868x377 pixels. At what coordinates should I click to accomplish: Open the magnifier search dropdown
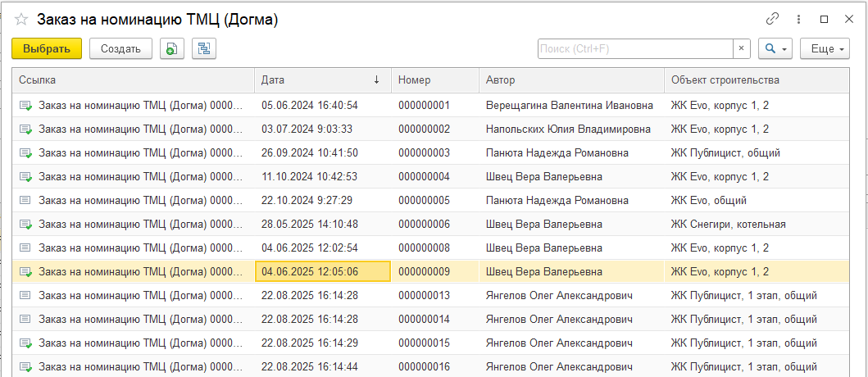click(775, 49)
